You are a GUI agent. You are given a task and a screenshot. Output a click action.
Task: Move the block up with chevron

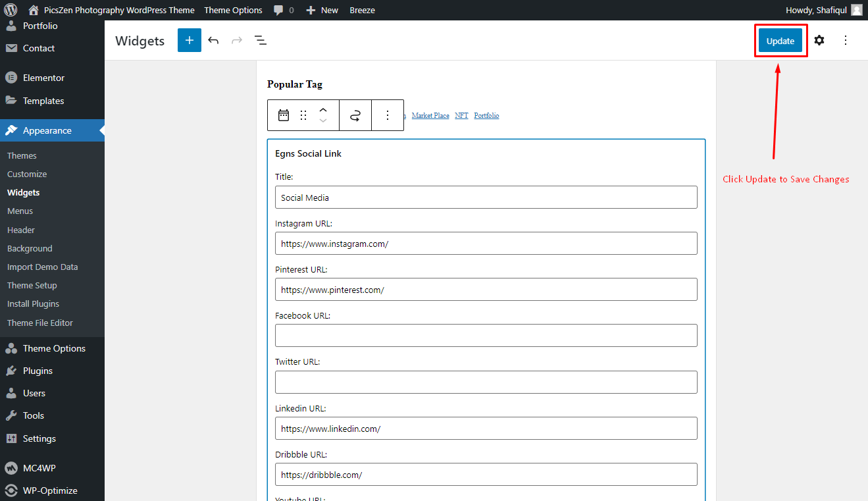pyautogui.click(x=323, y=110)
